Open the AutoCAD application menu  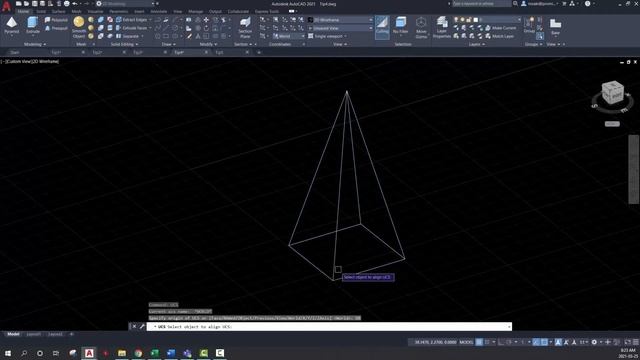coord(6,6)
